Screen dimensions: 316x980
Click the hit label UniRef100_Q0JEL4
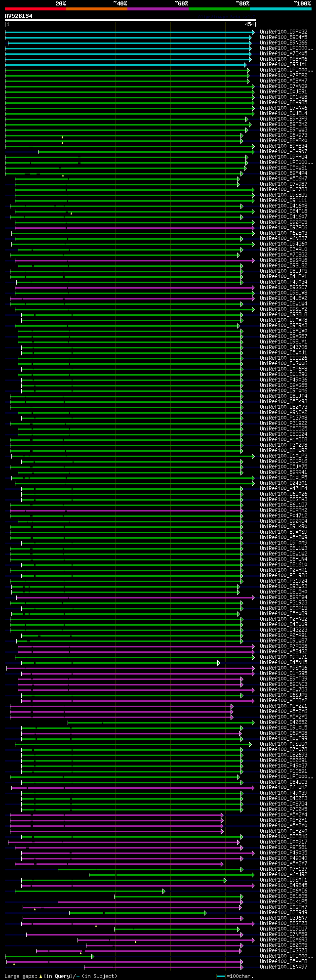coord(283,113)
